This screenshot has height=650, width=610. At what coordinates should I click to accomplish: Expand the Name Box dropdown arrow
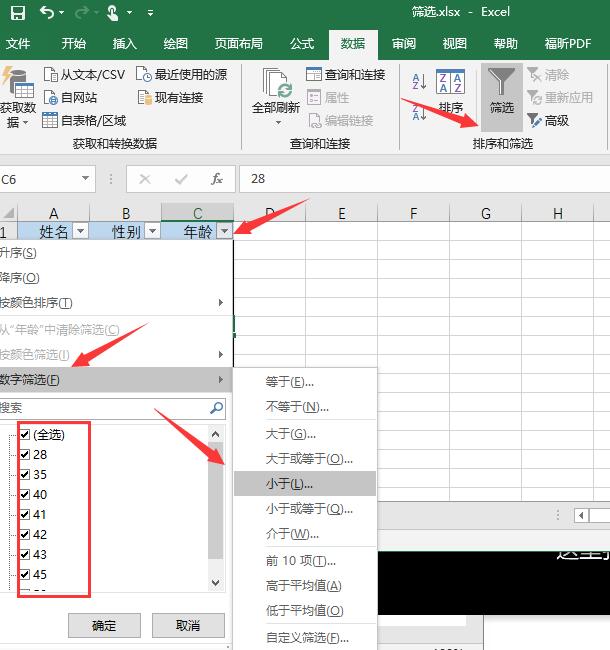(85, 179)
